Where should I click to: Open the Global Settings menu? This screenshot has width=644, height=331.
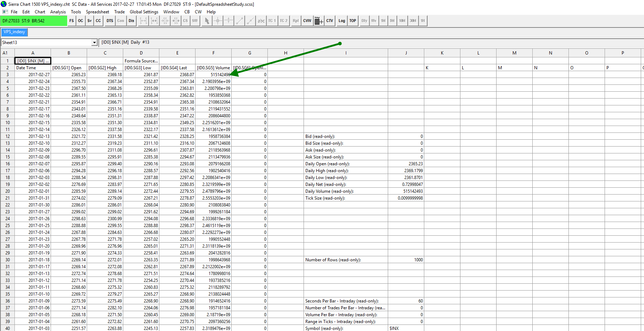144,12
